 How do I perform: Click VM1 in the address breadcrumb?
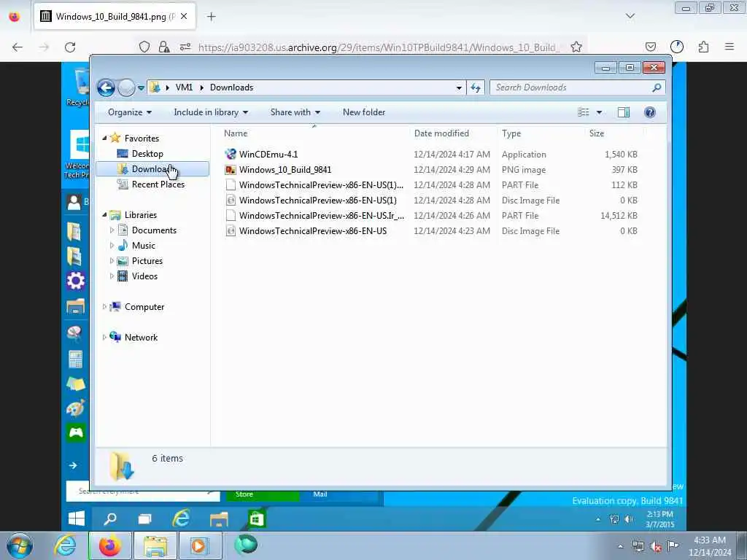pos(184,87)
